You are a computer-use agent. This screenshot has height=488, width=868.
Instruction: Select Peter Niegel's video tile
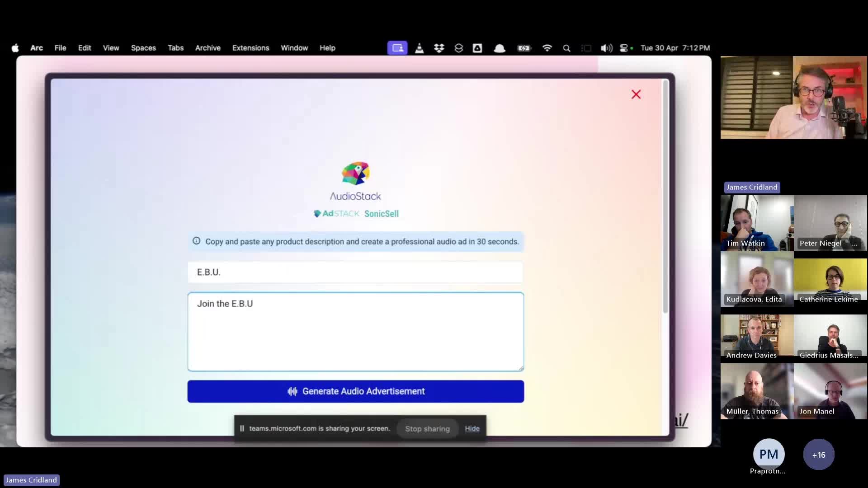(x=830, y=223)
